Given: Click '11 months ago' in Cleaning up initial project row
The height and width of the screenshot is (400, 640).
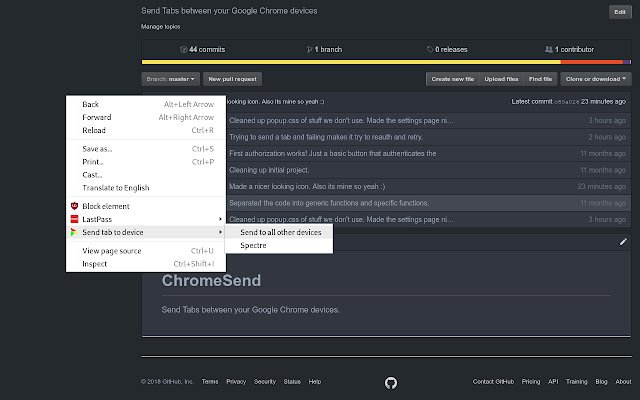Looking at the screenshot, I should click(x=603, y=170).
